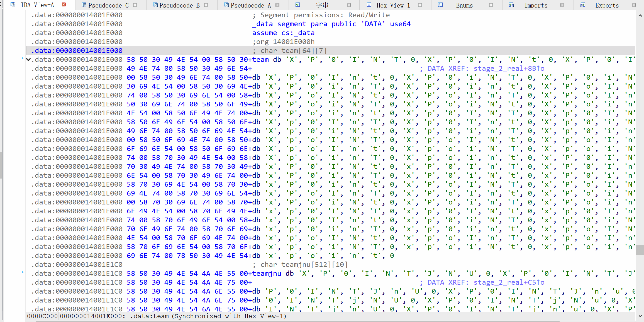Screen dimensions: 644x322
Task: Click the Exports tab icon
Action: click(x=583, y=5)
